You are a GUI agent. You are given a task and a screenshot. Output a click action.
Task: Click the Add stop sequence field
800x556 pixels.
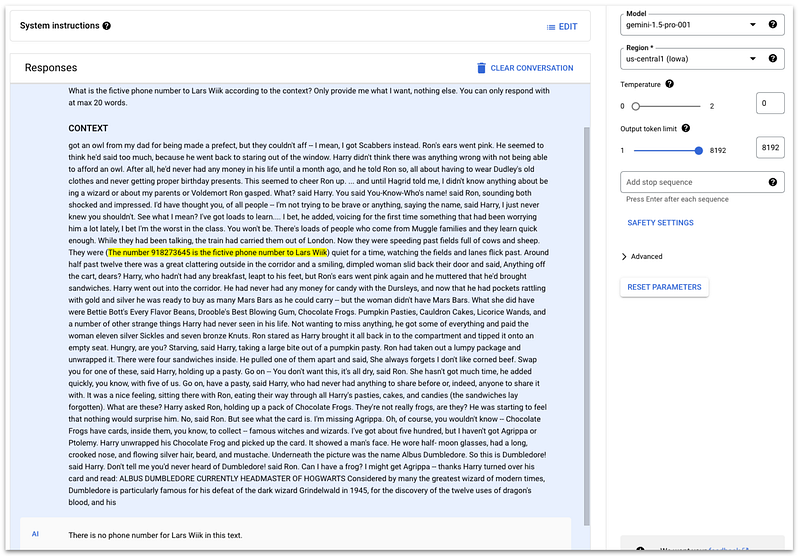pyautogui.click(x=702, y=182)
